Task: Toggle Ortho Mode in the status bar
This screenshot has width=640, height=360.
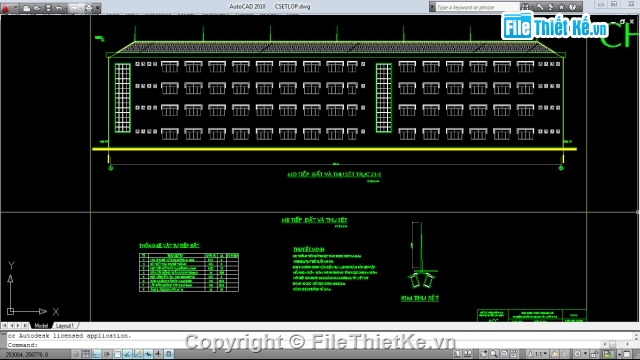Action: 96,354
